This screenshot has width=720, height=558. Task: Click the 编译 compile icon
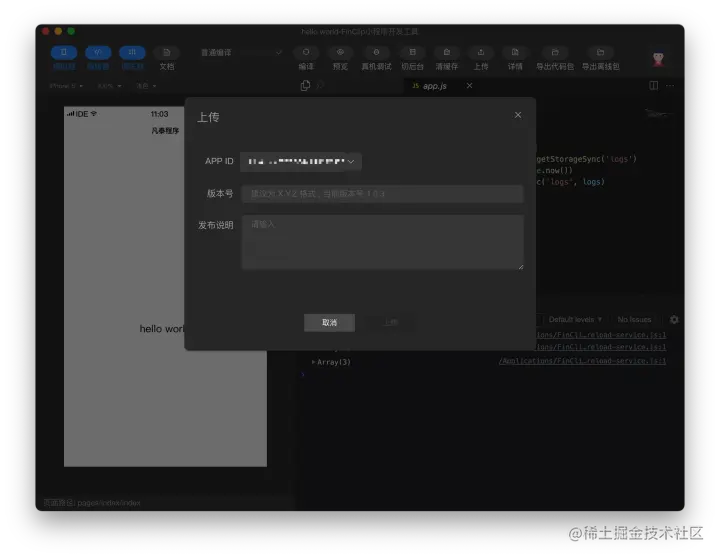point(306,52)
